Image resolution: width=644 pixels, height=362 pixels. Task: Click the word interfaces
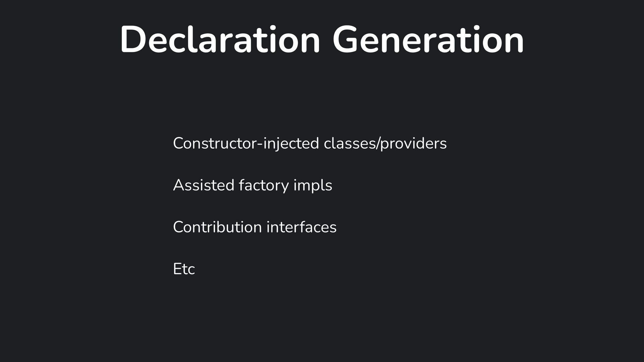(x=302, y=227)
